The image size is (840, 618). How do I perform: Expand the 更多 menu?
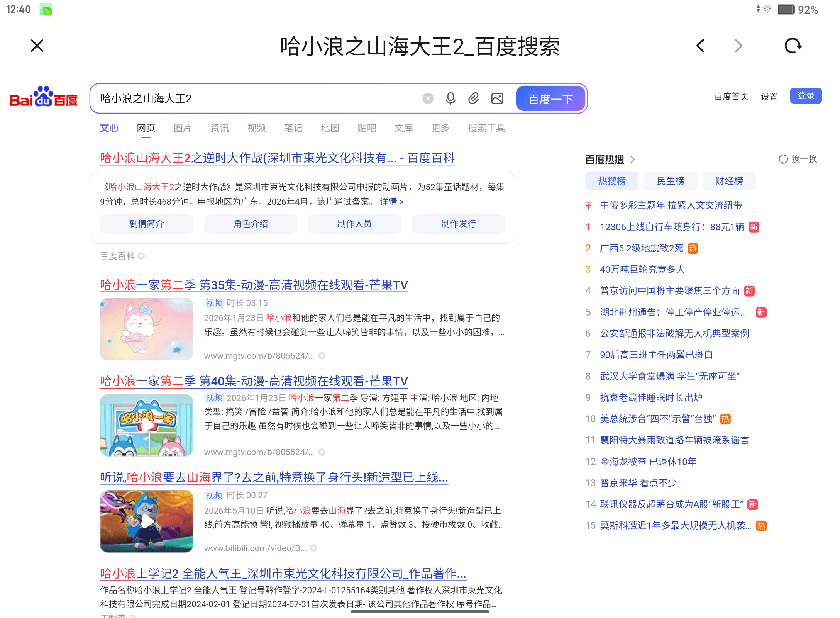(x=440, y=128)
